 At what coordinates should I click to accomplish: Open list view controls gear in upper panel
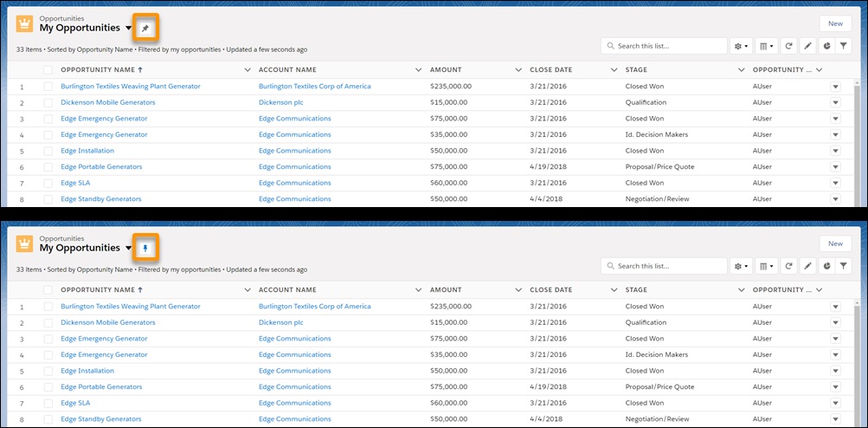(742, 46)
